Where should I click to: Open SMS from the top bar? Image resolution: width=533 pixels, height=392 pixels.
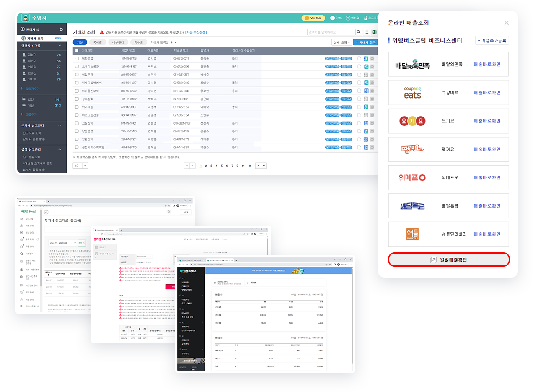pyautogui.click(x=336, y=18)
